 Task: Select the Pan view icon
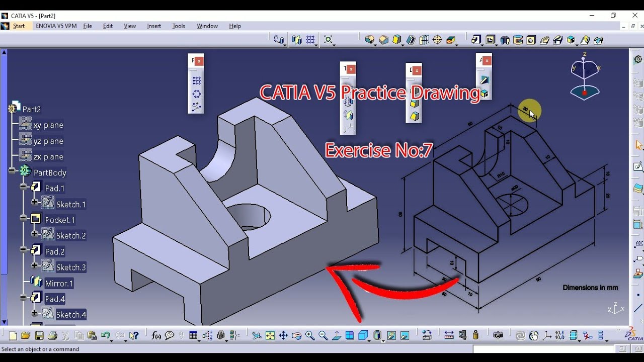coord(283,335)
